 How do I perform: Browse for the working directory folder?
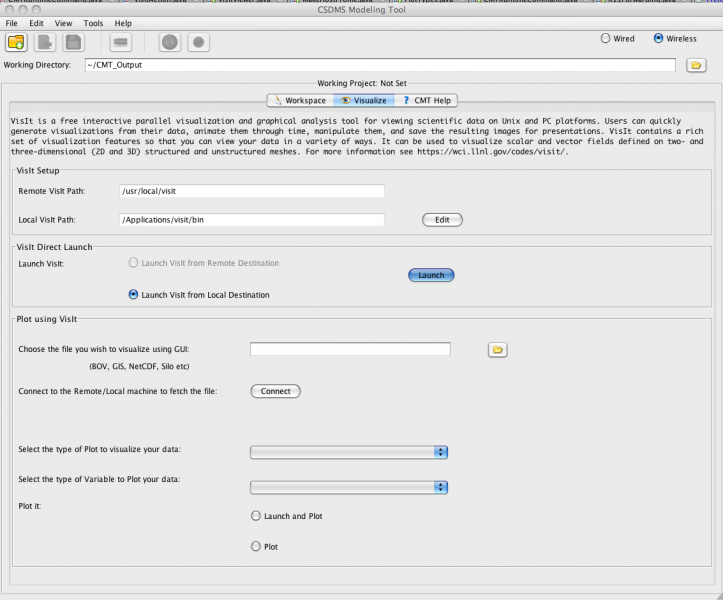click(697, 65)
